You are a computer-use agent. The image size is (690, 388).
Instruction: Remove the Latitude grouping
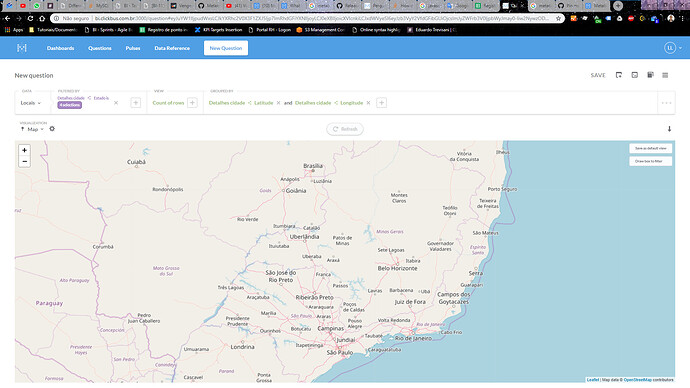coord(279,103)
